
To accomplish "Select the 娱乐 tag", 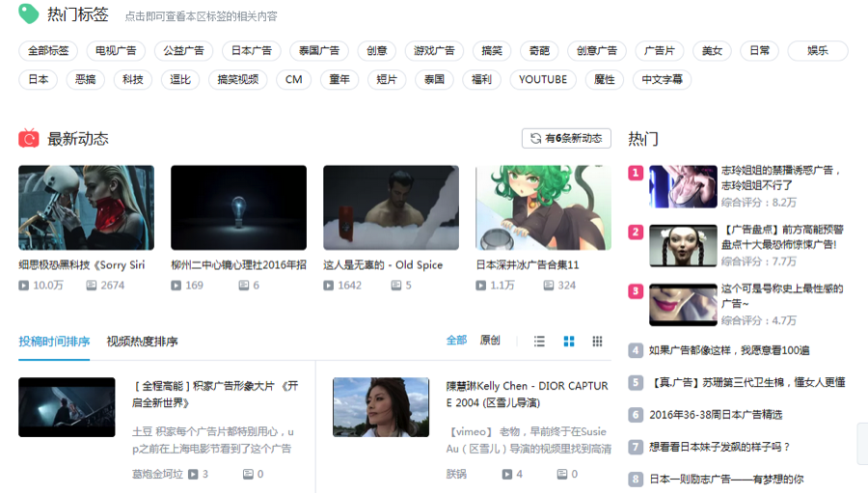I will coord(818,50).
